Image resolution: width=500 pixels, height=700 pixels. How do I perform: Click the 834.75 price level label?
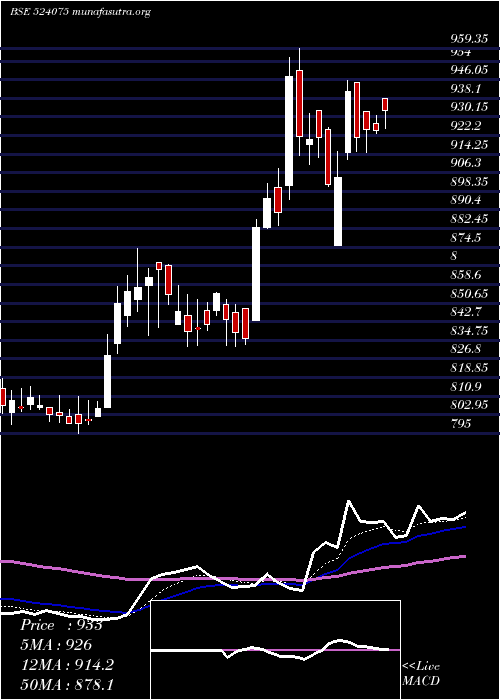468,331
